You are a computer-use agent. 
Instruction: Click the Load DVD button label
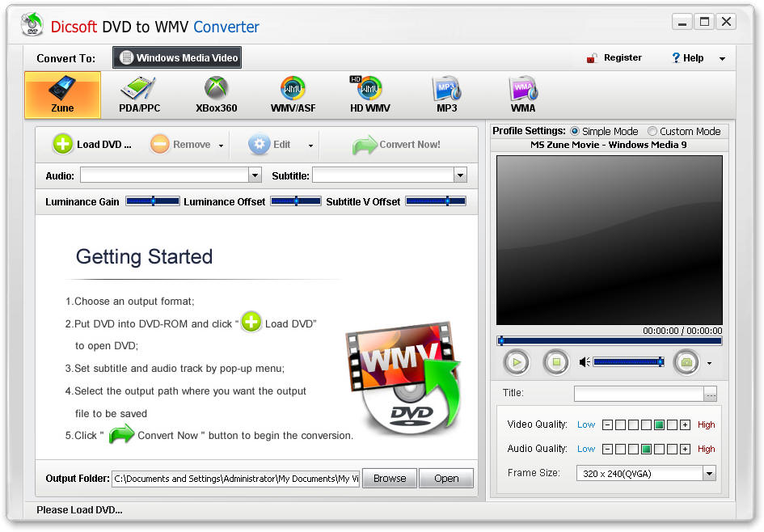click(x=103, y=145)
